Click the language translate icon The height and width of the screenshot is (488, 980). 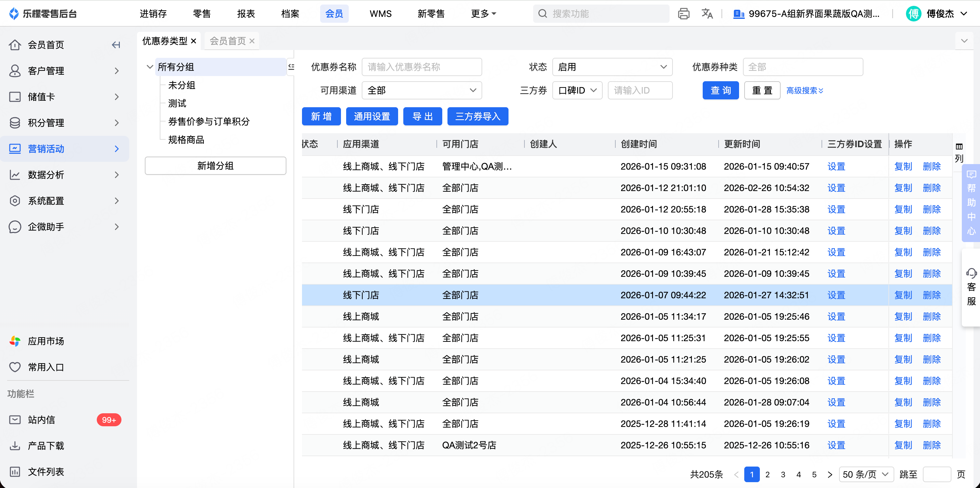point(707,14)
